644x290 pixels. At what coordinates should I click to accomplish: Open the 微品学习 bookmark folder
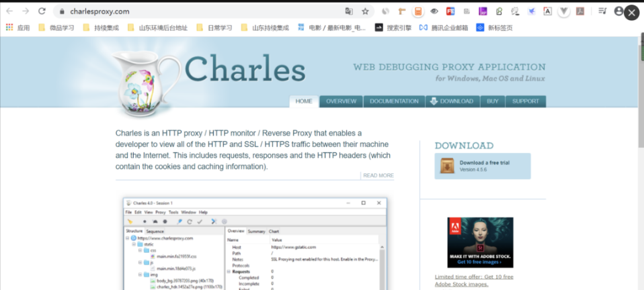pyautogui.click(x=56, y=28)
